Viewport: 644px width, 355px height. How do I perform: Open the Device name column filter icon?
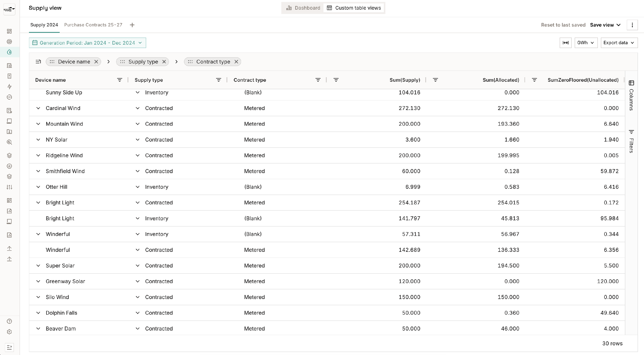pos(120,80)
